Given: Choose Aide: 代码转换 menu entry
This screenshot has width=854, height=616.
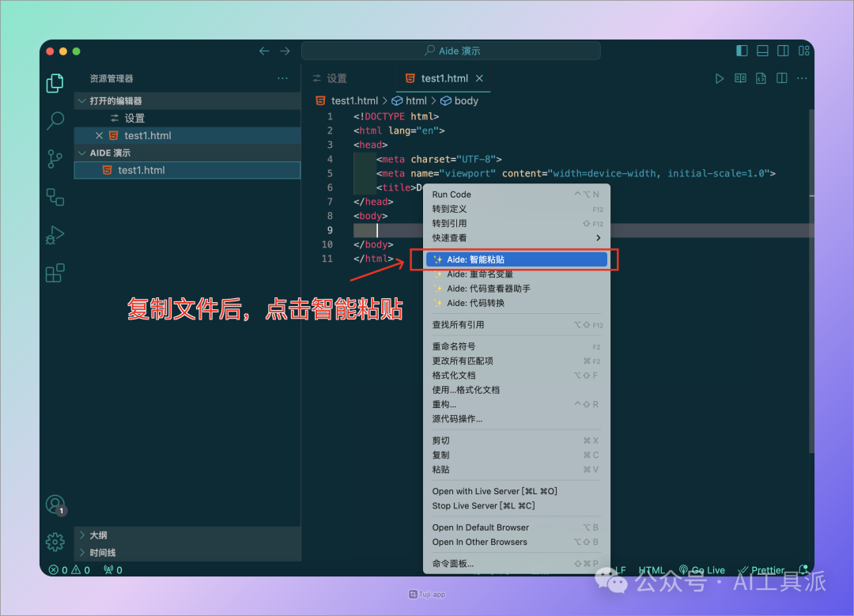Looking at the screenshot, I should click(516, 303).
